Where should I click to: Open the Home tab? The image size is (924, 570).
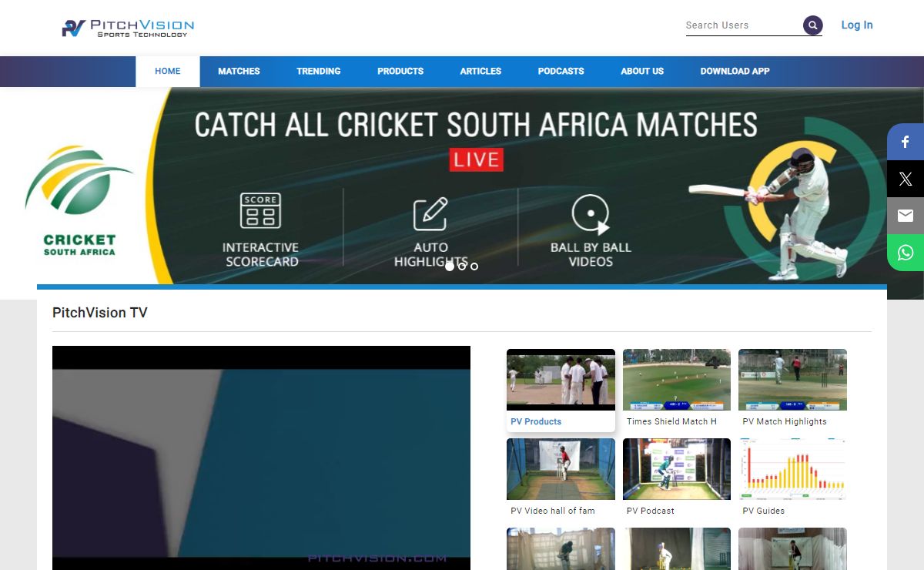coord(168,72)
